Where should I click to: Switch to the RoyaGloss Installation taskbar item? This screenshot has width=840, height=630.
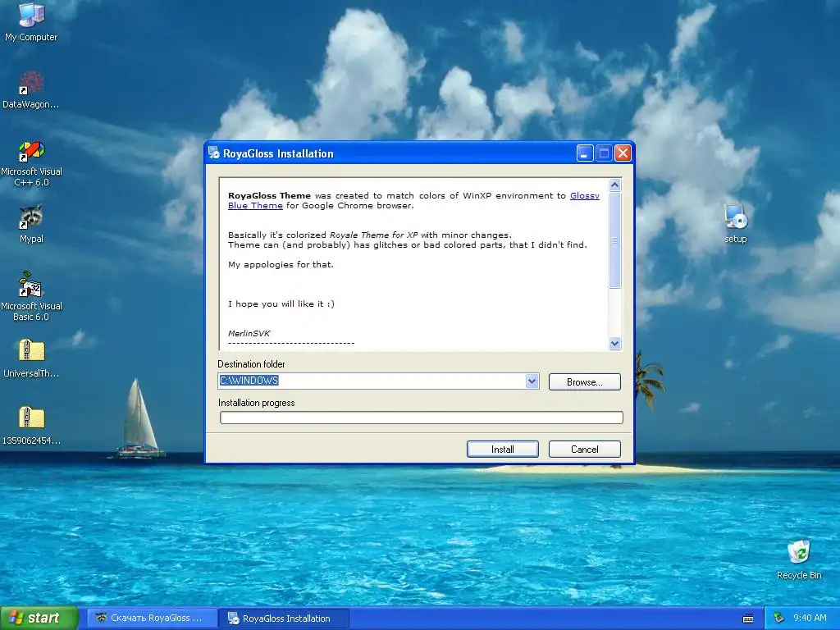[x=285, y=619]
